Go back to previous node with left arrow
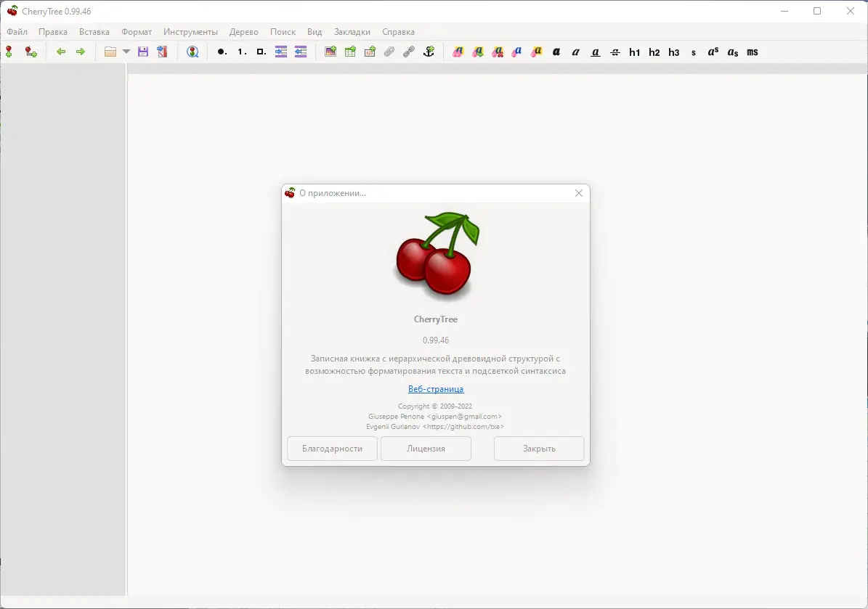Viewport: 868px width, 609px height. pos(61,52)
